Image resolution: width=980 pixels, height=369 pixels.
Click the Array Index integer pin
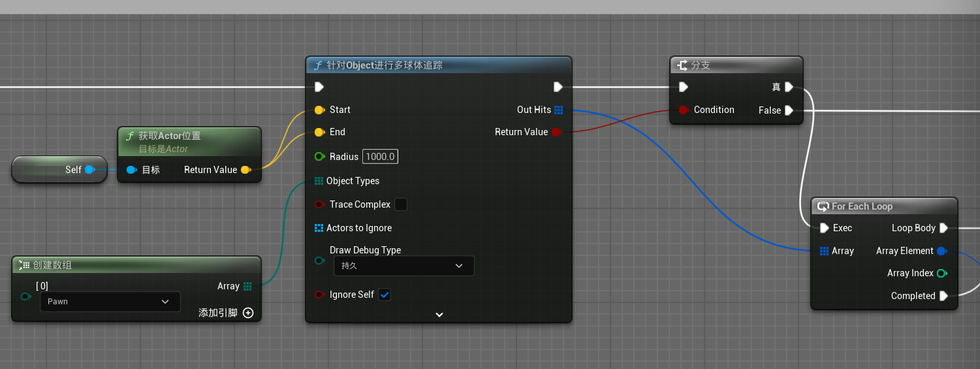click(x=941, y=273)
